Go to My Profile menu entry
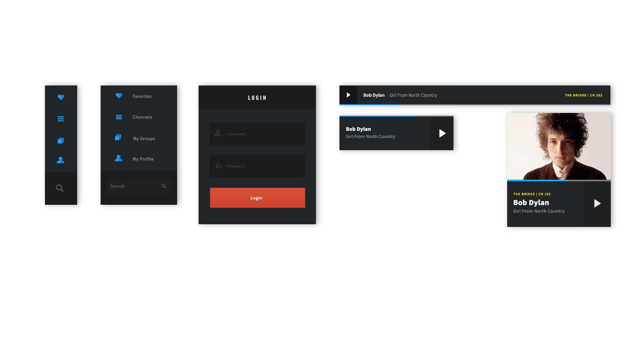 click(143, 159)
